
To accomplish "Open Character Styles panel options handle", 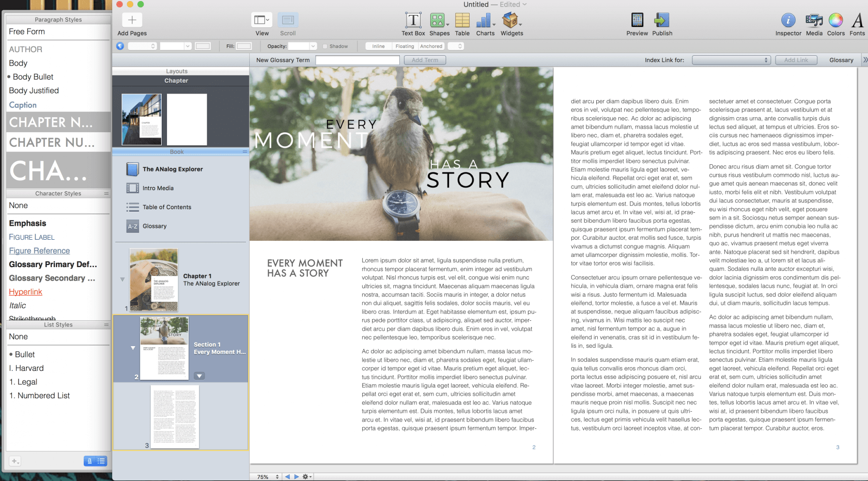I will 106,194.
